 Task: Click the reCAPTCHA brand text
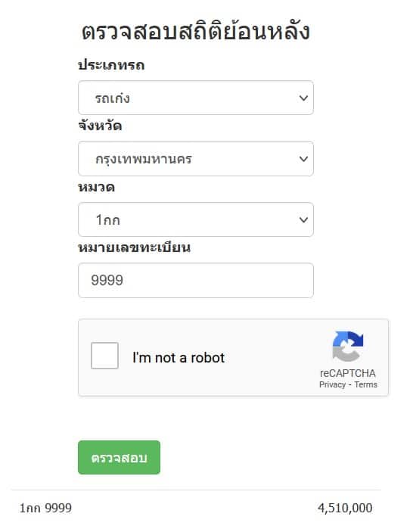[347, 373]
